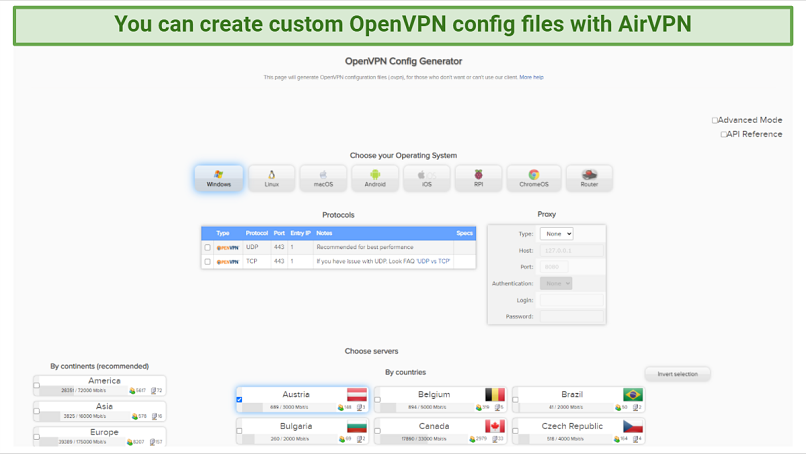Check the TCP 443 protocol row
806x454 pixels.
208,262
